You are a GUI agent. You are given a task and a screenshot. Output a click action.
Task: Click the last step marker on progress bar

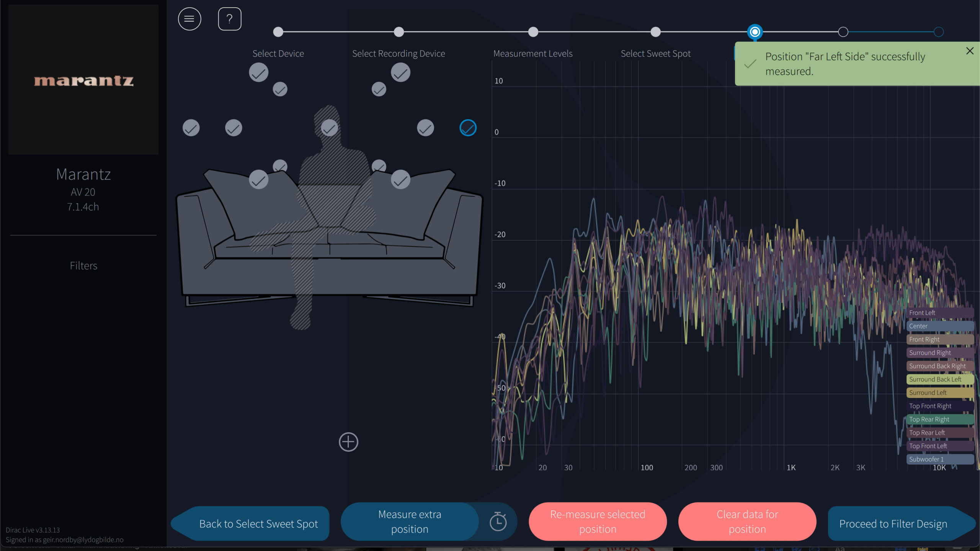pyautogui.click(x=938, y=32)
